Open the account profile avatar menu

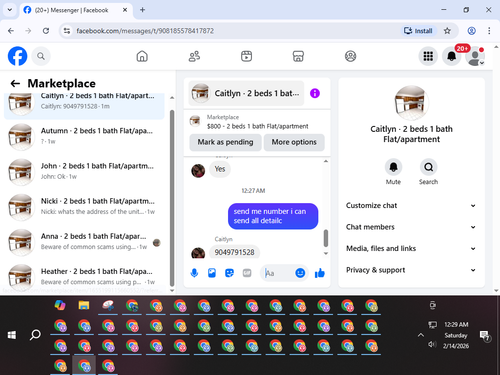[475, 56]
